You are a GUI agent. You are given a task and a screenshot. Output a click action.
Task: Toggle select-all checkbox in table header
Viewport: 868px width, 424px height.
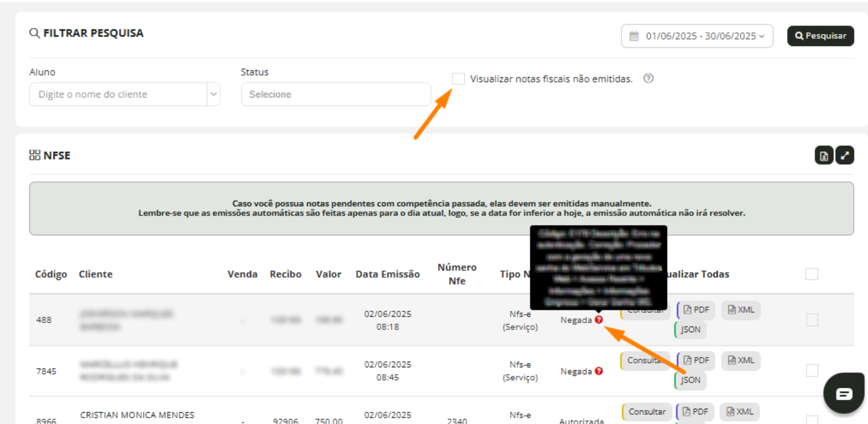pyautogui.click(x=812, y=274)
